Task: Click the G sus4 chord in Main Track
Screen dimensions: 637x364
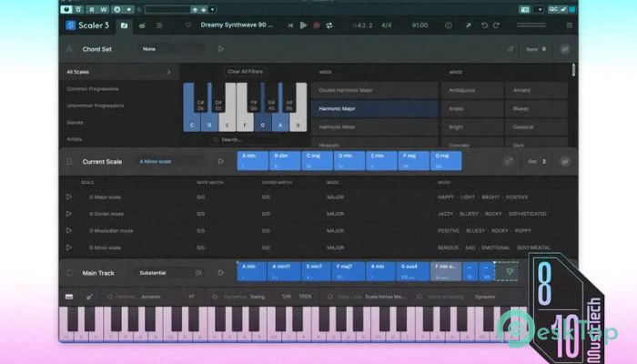Action: point(411,271)
